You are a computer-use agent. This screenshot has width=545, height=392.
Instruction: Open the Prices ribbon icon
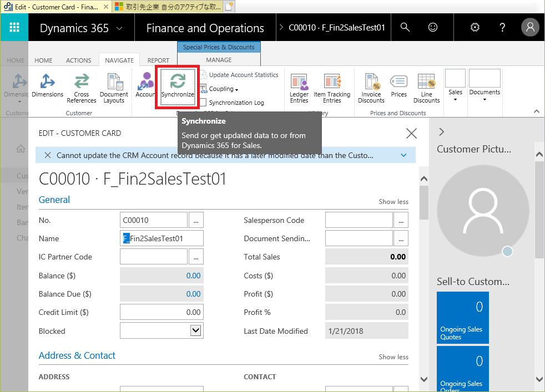398,86
